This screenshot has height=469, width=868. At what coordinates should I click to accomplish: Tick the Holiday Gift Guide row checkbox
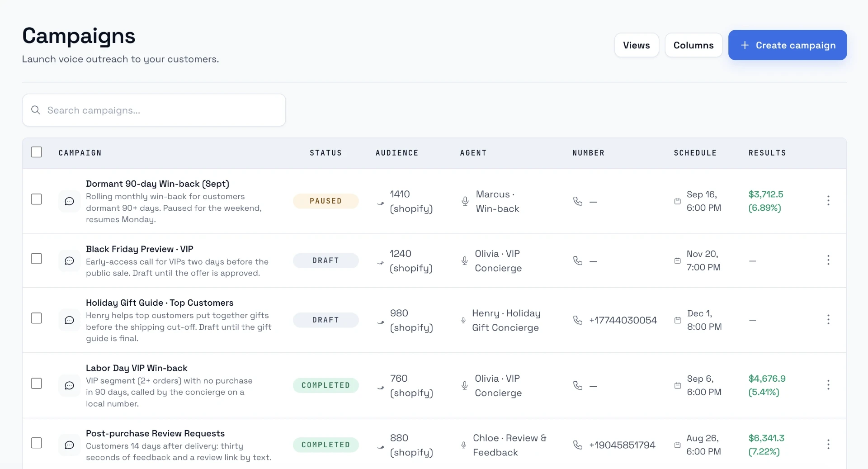pos(37,318)
